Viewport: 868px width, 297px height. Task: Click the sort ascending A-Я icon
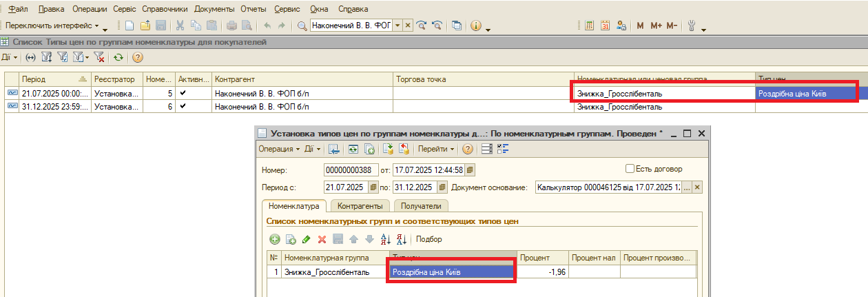[386, 239]
